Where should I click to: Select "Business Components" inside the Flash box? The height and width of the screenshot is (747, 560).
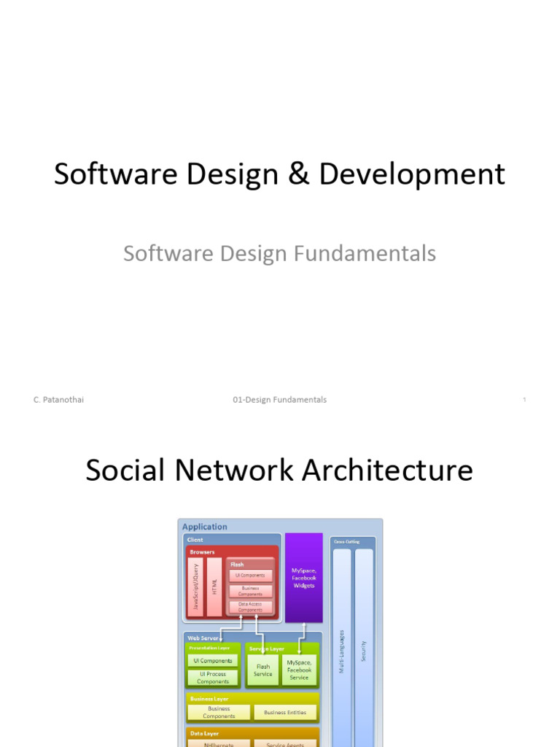pyautogui.click(x=251, y=591)
